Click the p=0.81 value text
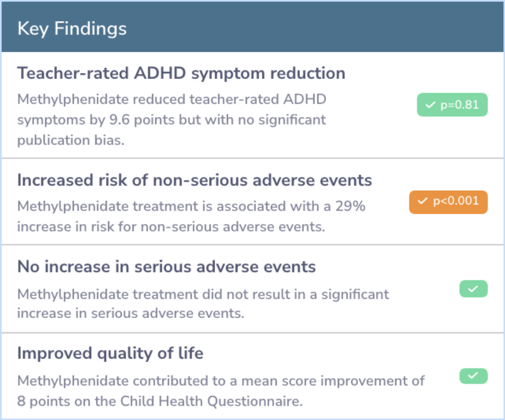This screenshot has height=420, width=505. (460, 105)
